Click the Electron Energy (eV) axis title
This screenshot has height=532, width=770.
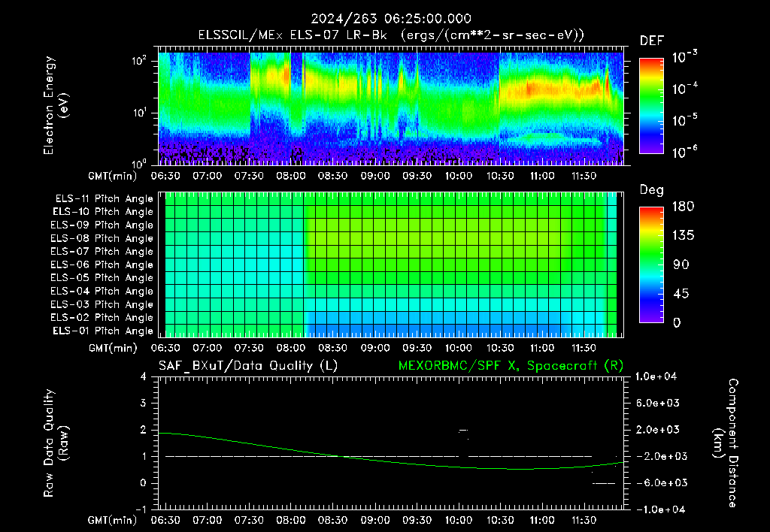click(x=56, y=105)
